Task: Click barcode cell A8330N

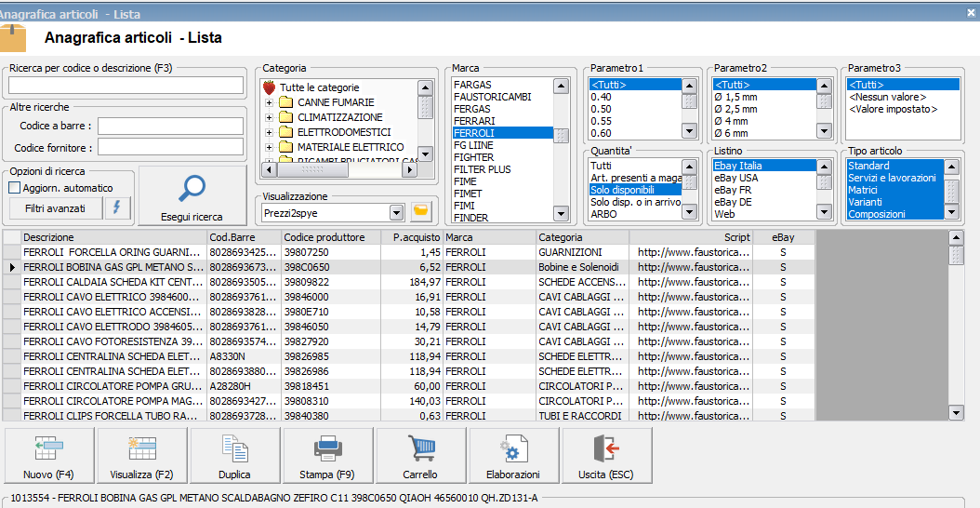Action: pyautogui.click(x=245, y=356)
